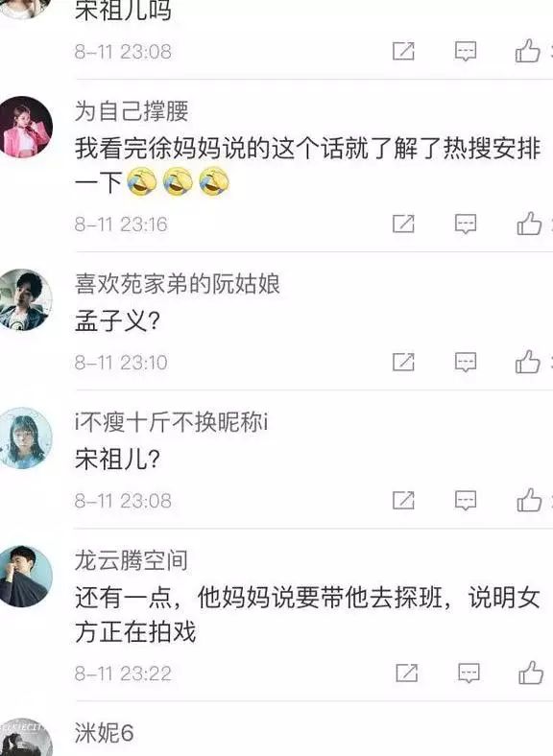Screen dimensions: 553x756
Task: View avatar of 为自己撑腰
Action: (26, 127)
